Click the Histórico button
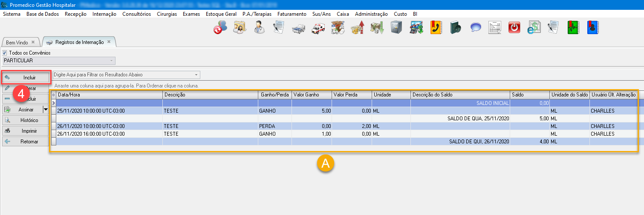This screenshot has width=644, height=215. [26, 120]
